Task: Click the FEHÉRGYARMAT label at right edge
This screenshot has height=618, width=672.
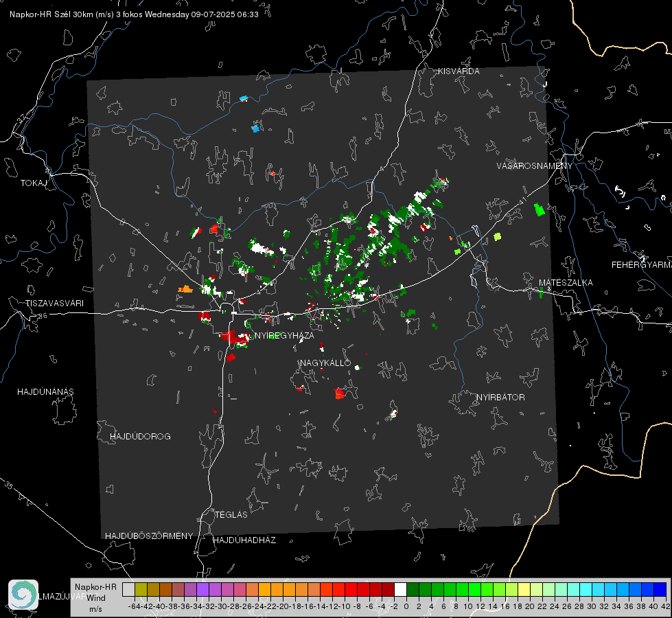Action: [x=642, y=265]
